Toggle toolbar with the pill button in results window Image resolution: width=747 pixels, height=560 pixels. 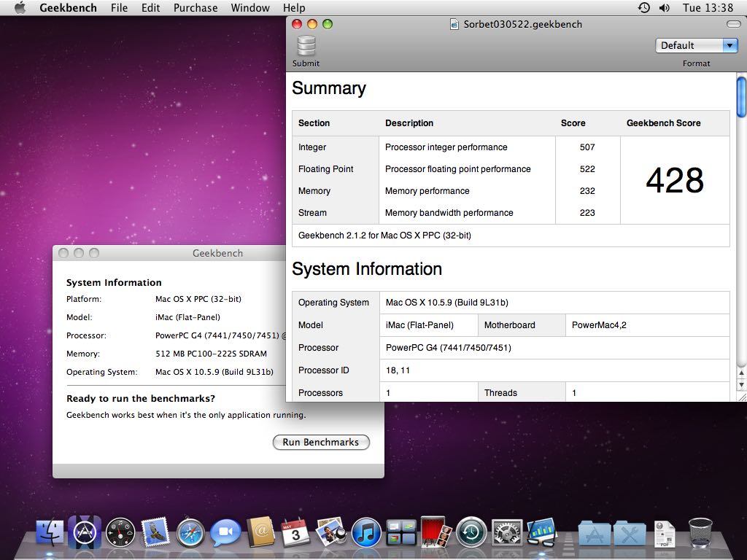733,24
